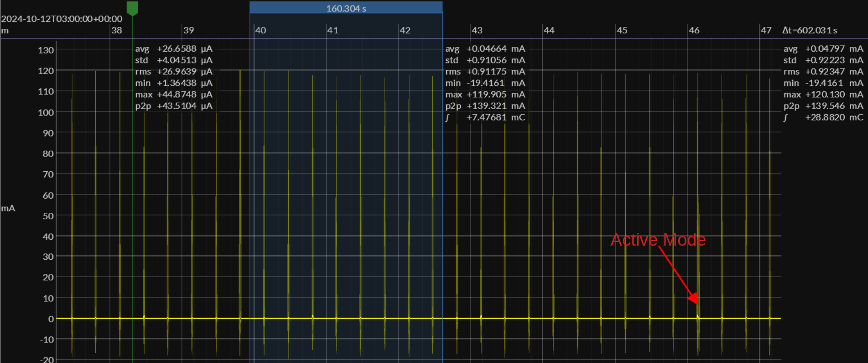Image resolution: width=868 pixels, height=363 pixels.
Task: Click the 40 minute tick on time axis
Action: point(260,30)
